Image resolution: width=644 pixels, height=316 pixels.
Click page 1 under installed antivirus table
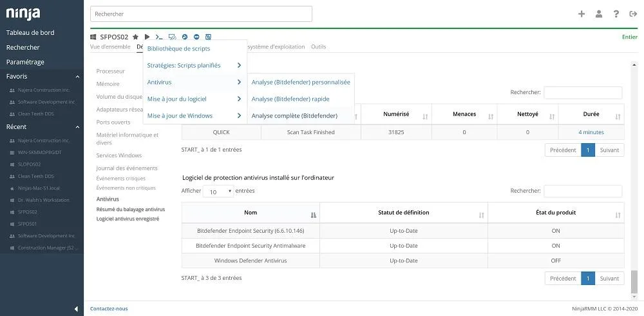pyautogui.click(x=588, y=279)
